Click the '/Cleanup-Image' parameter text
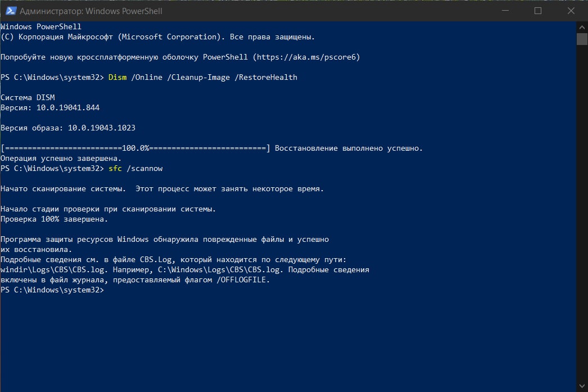This screenshot has height=392, width=588. [x=198, y=77]
